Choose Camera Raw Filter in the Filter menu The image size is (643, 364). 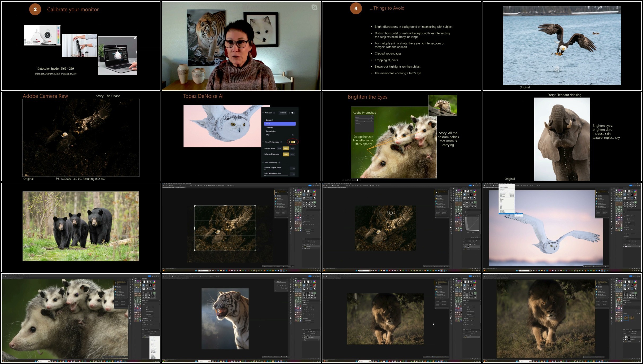click(506, 193)
